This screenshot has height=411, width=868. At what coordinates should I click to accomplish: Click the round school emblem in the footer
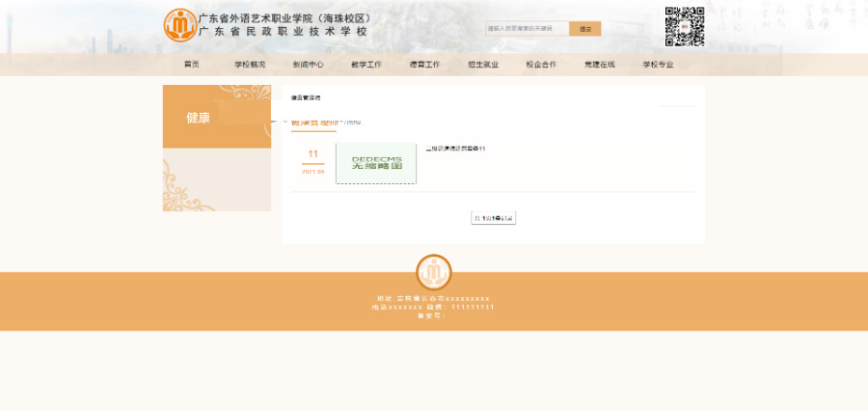coord(434,272)
